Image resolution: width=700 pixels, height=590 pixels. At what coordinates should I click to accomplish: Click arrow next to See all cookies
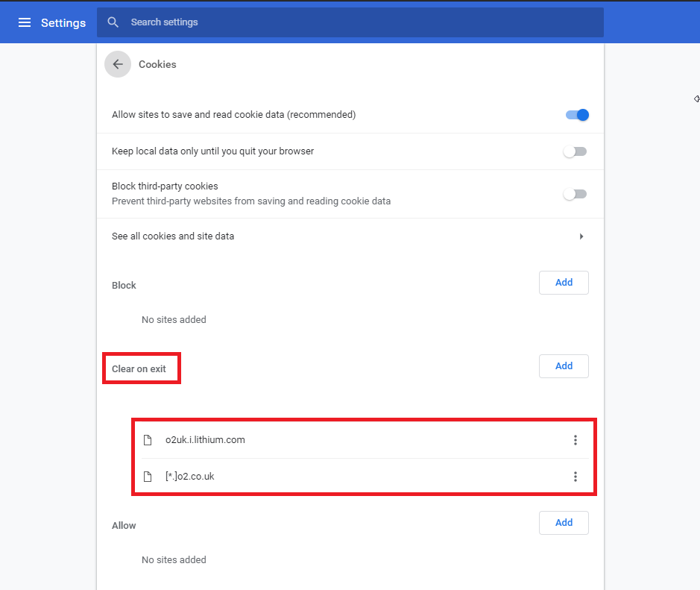(581, 236)
